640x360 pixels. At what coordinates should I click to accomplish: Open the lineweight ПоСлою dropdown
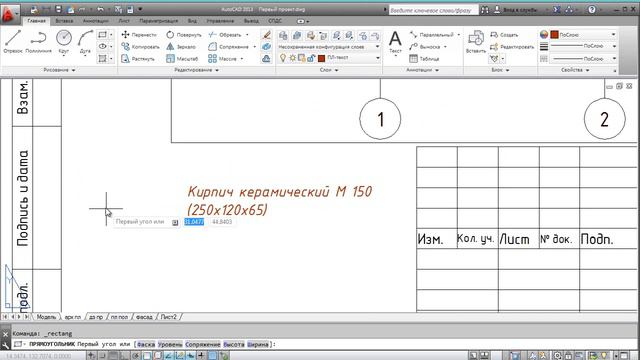tap(583, 47)
